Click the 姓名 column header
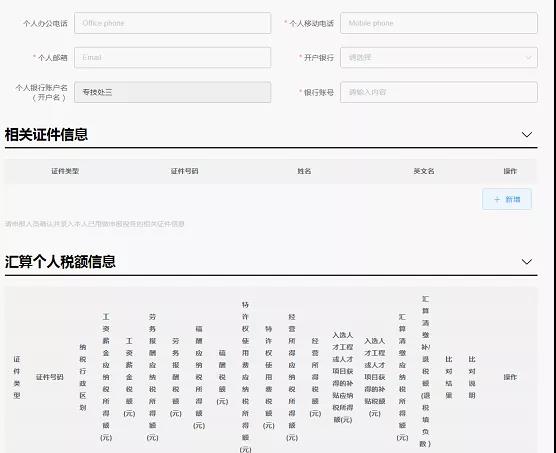Screen dimensions: 556x453 (x=304, y=171)
